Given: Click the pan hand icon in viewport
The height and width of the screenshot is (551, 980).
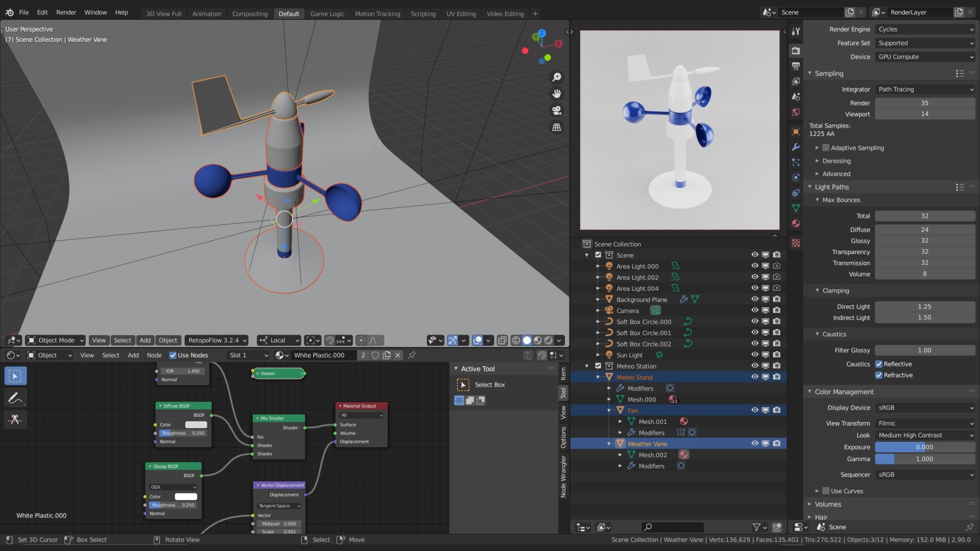Looking at the screenshot, I should [x=557, y=93].
